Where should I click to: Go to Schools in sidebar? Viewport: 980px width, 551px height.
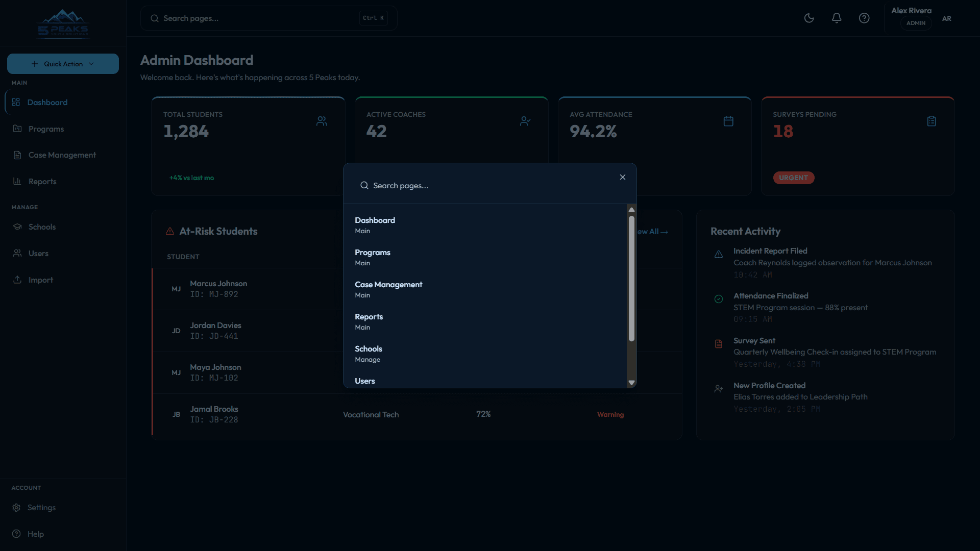(63, 227)
